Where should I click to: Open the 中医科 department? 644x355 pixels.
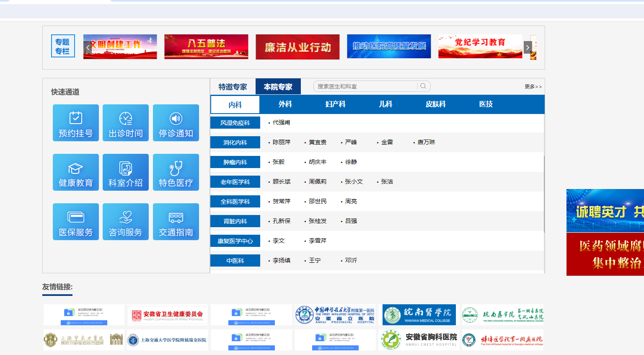coord(235,261)
